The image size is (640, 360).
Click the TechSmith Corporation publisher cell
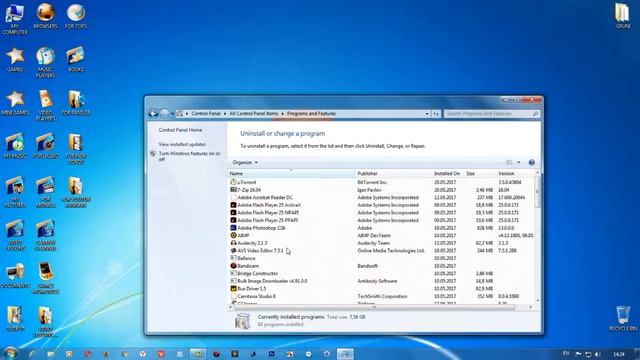tap(382, 296)
